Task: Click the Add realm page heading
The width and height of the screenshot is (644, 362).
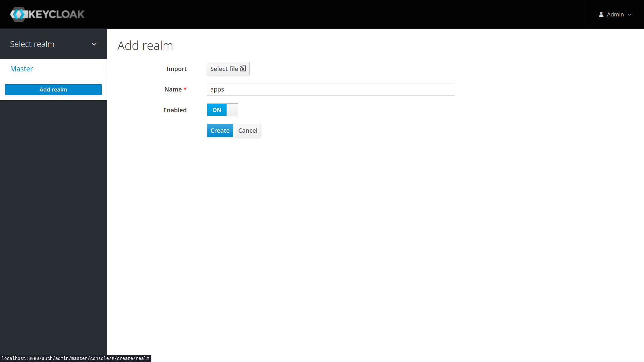Action: [145, 46]
